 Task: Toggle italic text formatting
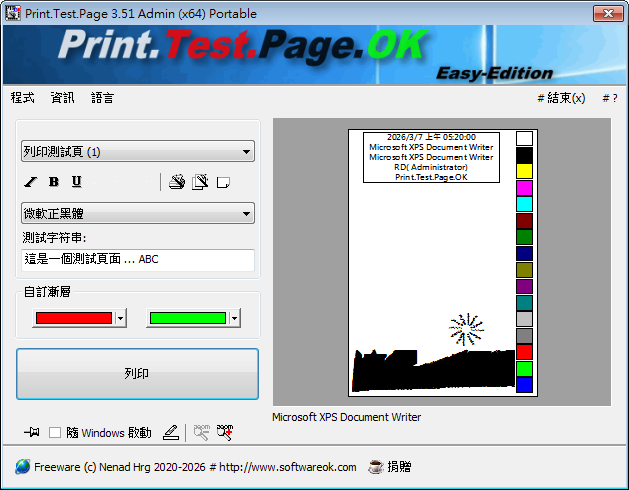[x=30, y=182]
